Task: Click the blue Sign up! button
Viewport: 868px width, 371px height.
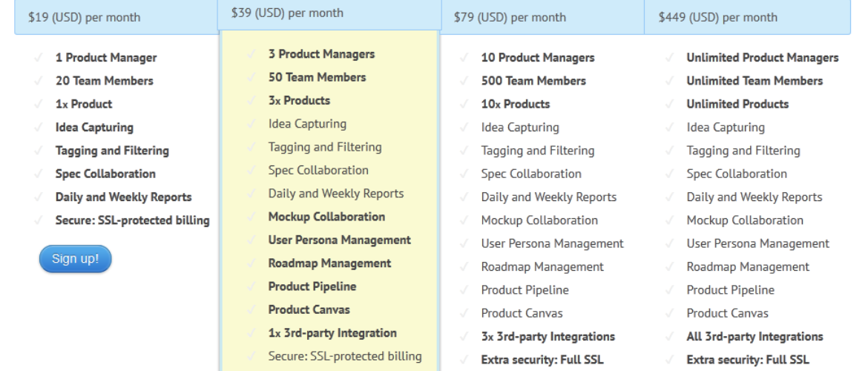Action: [75, 259]
